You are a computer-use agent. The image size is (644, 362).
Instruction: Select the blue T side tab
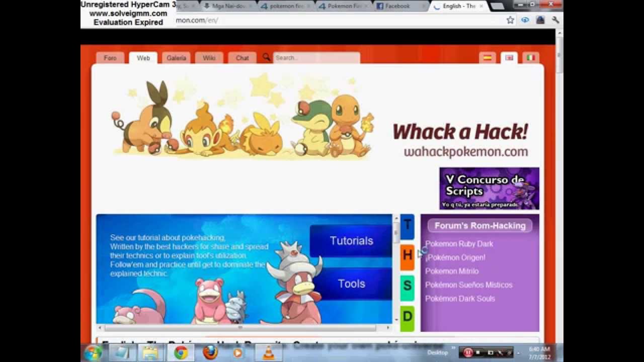(x=407, y=226)
